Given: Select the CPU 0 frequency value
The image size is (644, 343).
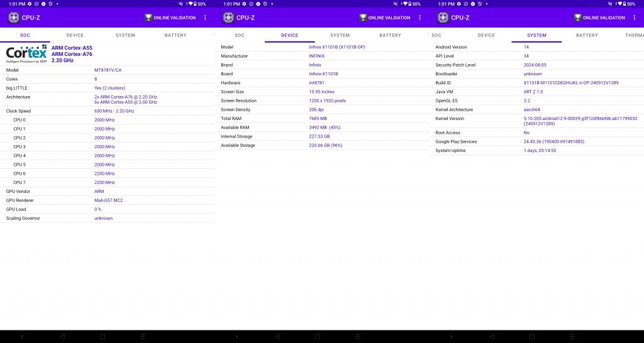Looking at the screenshot, I should 104,120.
